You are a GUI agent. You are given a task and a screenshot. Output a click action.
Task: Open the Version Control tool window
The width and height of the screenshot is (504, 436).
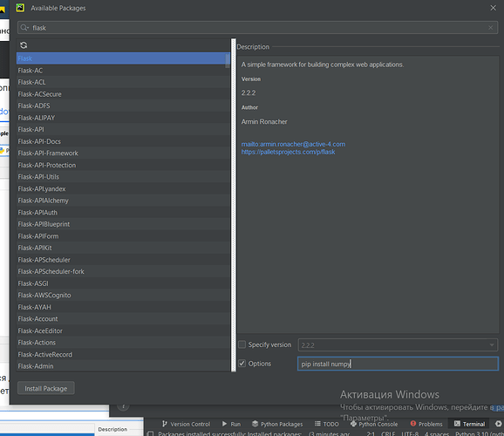[186, 424]
